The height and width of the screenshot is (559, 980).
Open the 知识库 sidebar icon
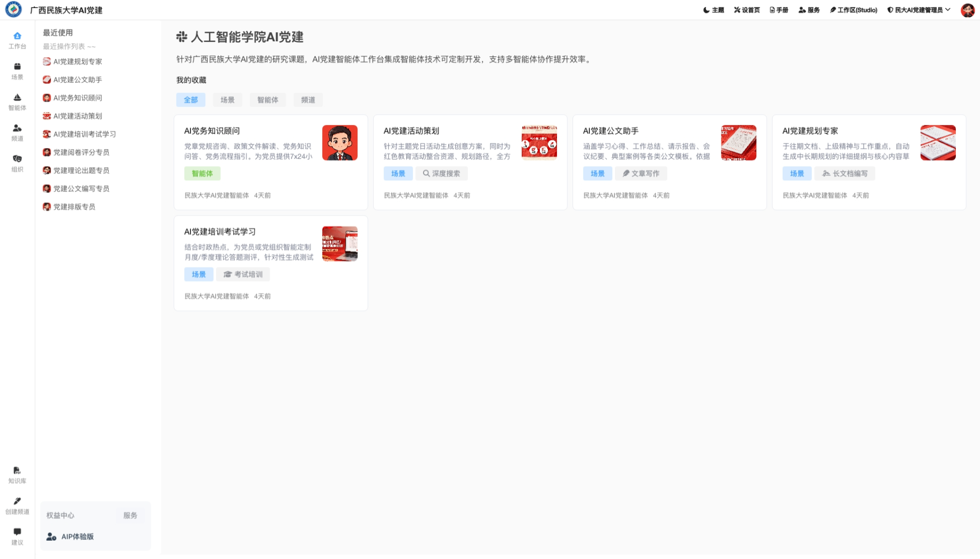pos(17,475)
